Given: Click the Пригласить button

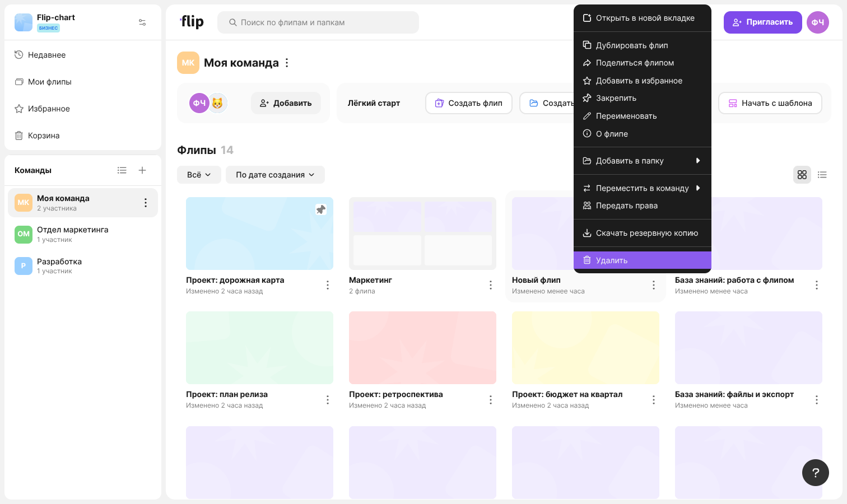Looking at the screenshot, I should [x=763, y=22].
